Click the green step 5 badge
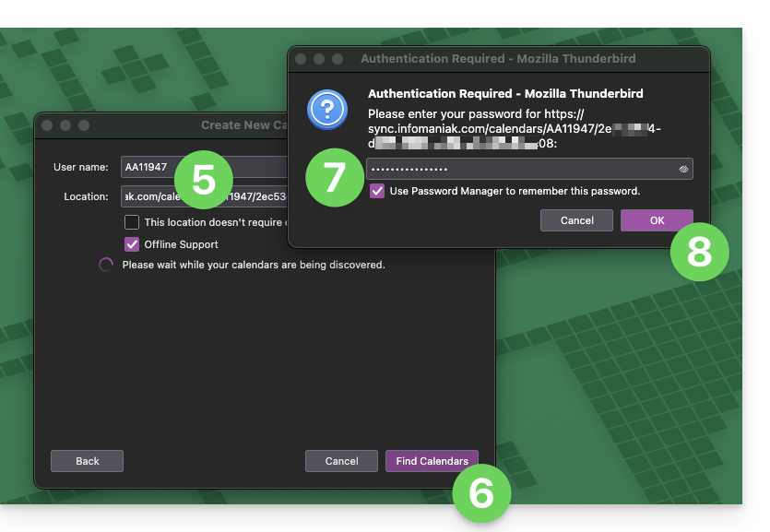 point(203,180)
